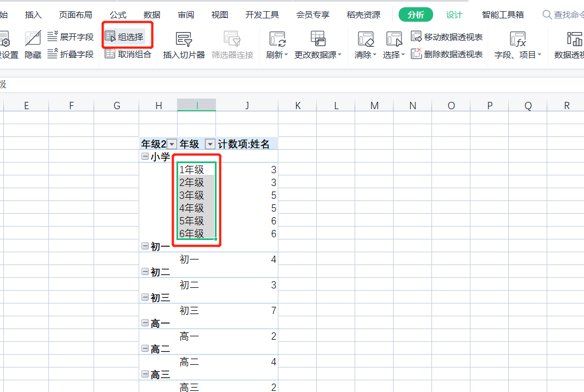Open the 年级2 filter dropdown
Viewport: 584px width, 392px height.
[172, 144]
